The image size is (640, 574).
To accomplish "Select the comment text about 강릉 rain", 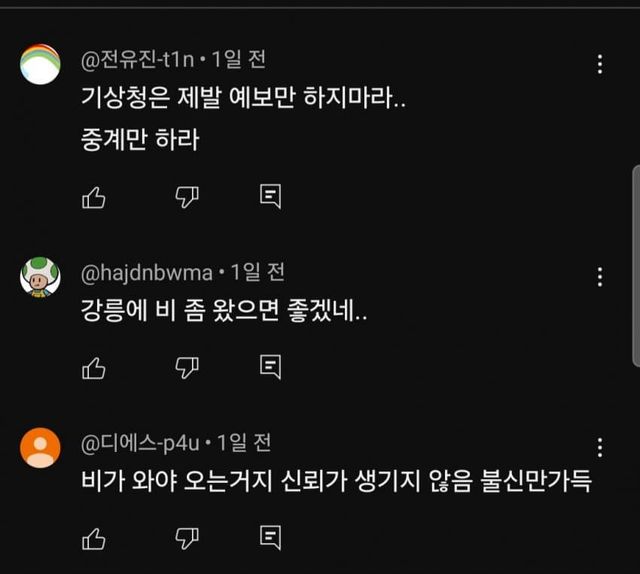I will coord(224,312).
